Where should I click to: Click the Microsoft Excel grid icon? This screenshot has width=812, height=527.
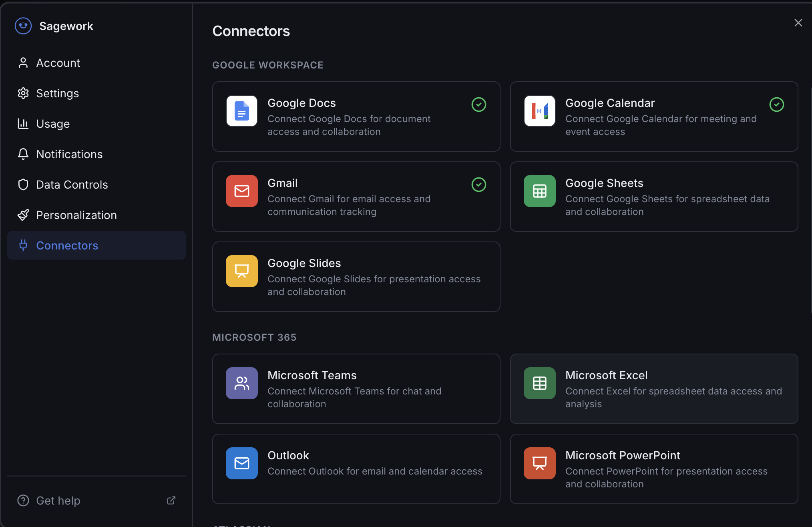click(x=539, y=383)
